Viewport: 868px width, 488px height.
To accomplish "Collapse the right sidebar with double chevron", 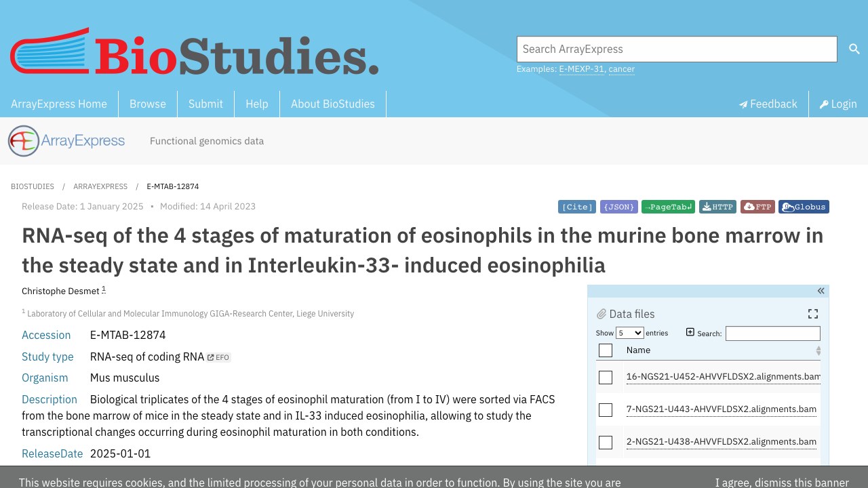I will coord(821,291).
